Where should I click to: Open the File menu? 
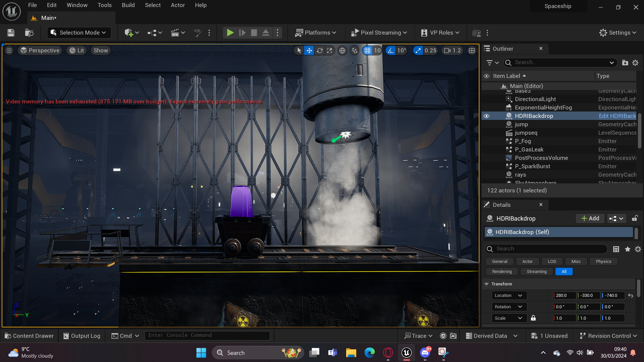pos(33,5)
